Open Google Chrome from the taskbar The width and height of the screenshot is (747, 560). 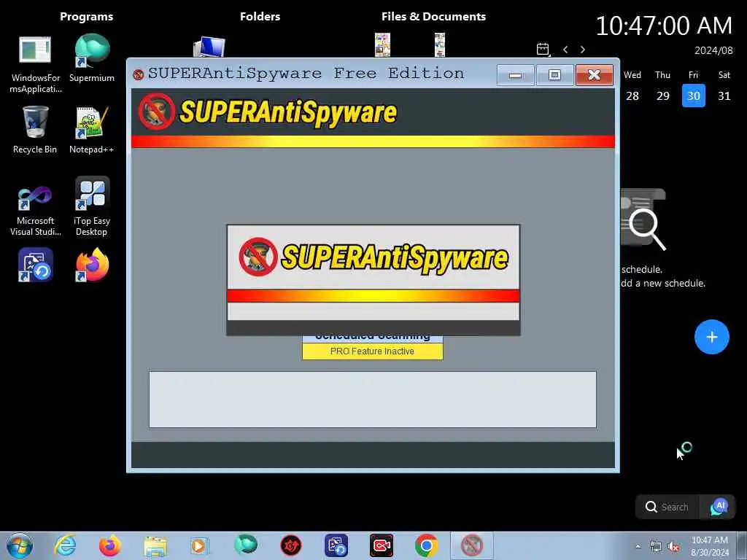tap(426, 545)
